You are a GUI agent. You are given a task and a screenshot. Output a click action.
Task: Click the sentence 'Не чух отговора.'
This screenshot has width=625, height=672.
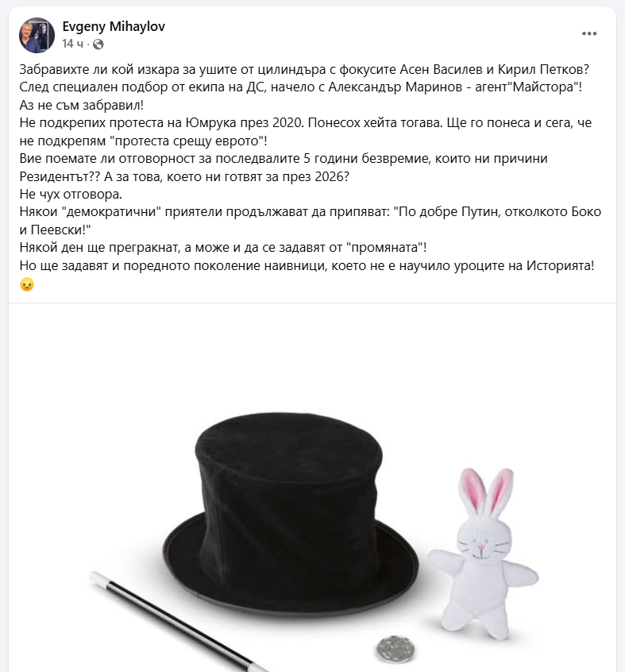click(x=71, y=194)
